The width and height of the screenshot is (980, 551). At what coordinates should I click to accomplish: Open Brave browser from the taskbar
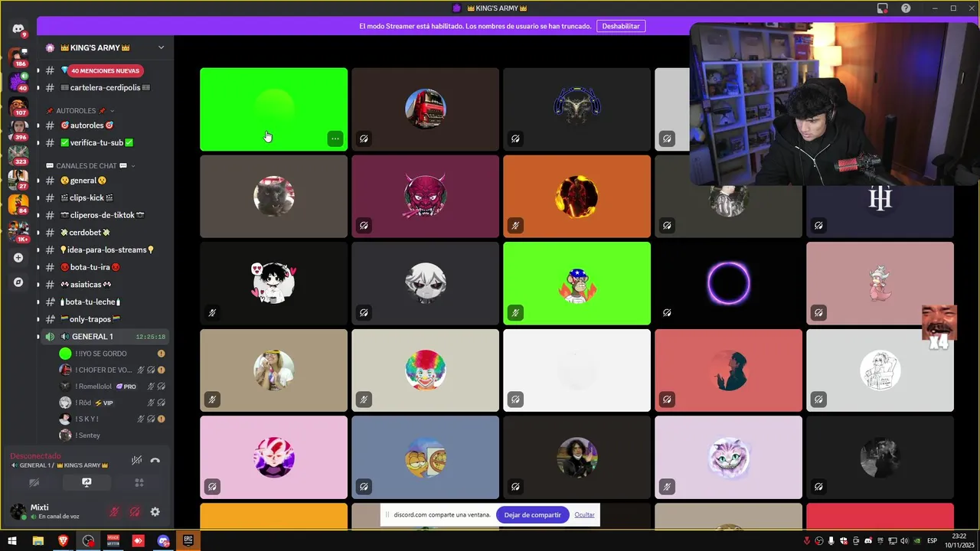63,541
